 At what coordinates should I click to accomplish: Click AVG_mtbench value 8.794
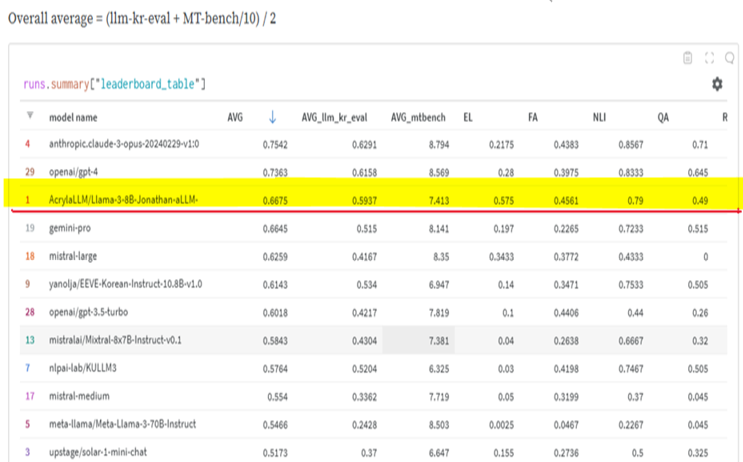439,145
